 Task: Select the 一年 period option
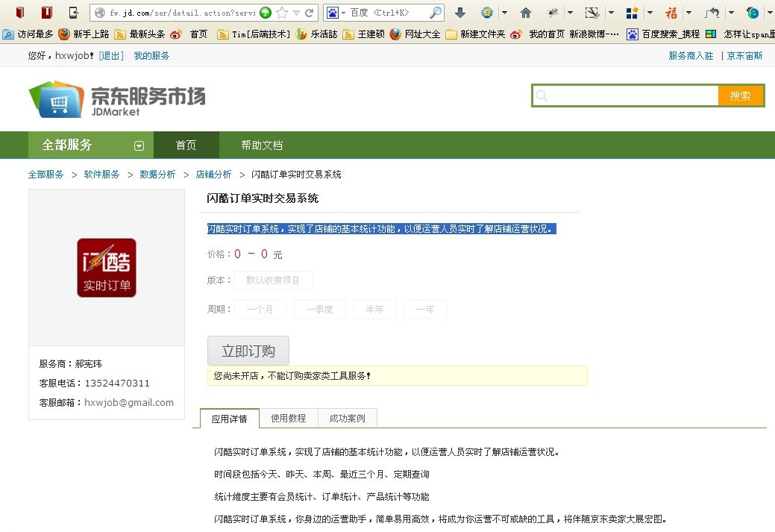point(426,309)
